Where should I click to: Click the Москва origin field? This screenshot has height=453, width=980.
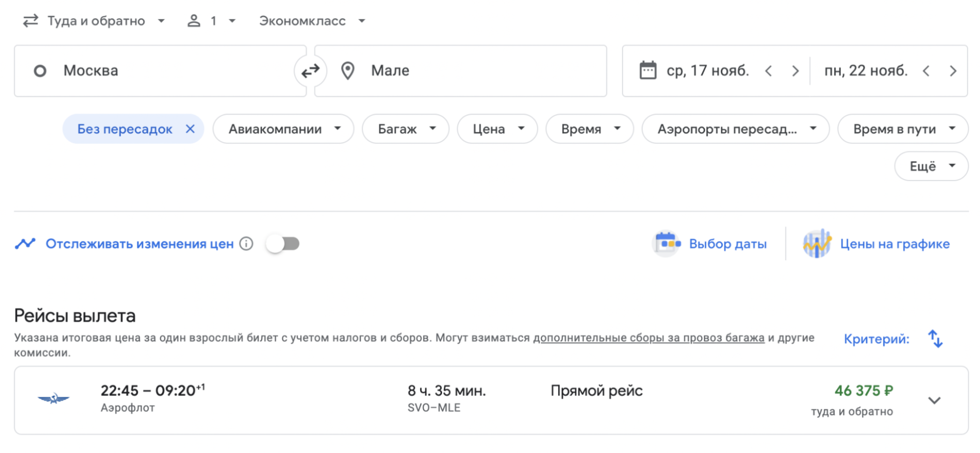[160, 71]
